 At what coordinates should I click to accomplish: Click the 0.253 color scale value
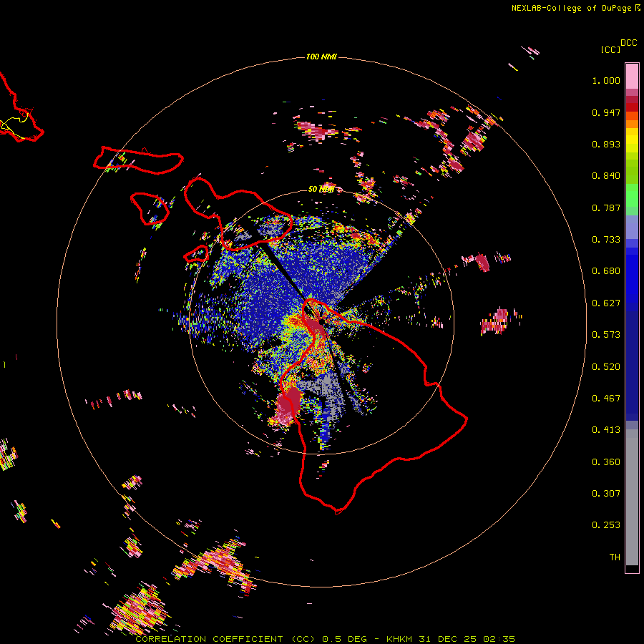(x=606, y=525)
